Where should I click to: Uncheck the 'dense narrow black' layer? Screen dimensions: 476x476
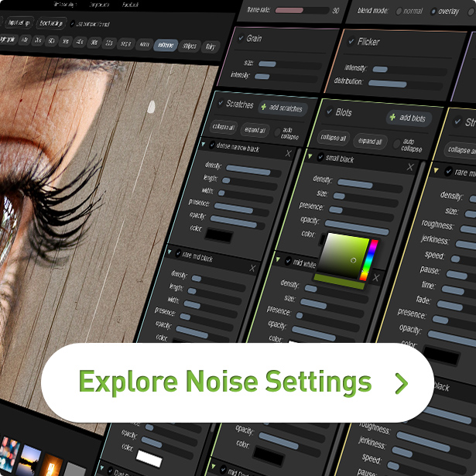(x=212, y=145)
